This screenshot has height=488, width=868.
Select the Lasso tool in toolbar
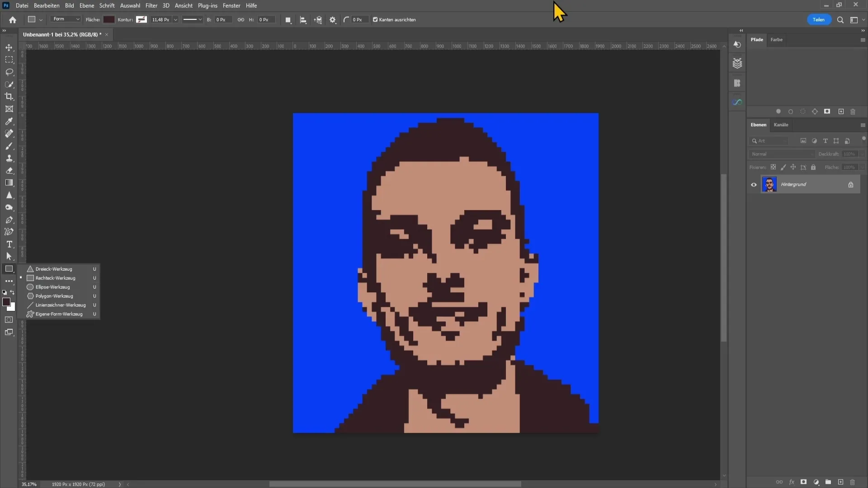point(9,71)
